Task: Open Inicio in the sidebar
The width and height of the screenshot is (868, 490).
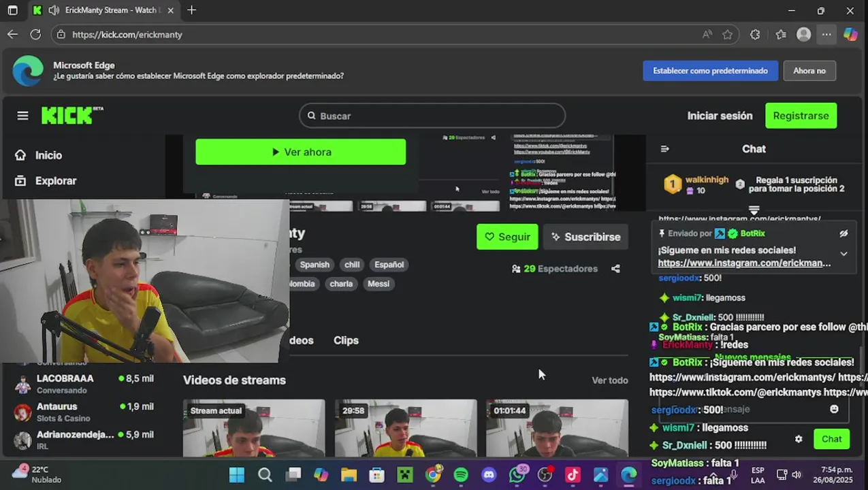Action: [48, 155]
